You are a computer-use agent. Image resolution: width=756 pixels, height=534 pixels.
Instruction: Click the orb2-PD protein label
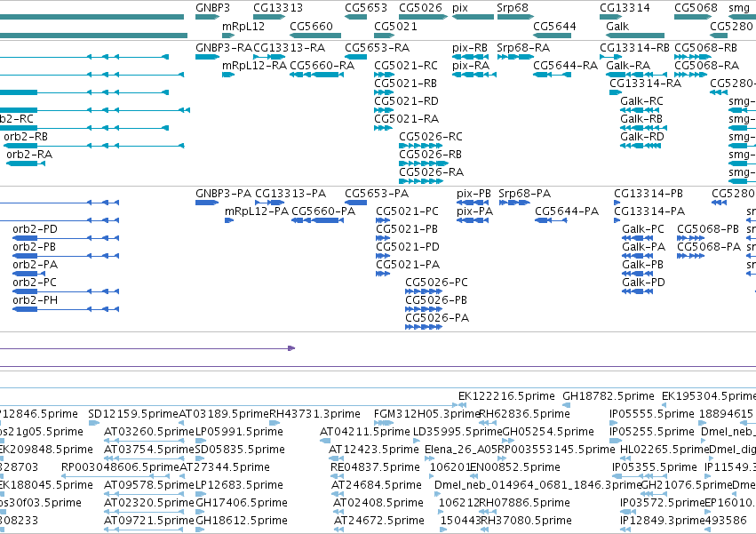click(x=36, y=229)
